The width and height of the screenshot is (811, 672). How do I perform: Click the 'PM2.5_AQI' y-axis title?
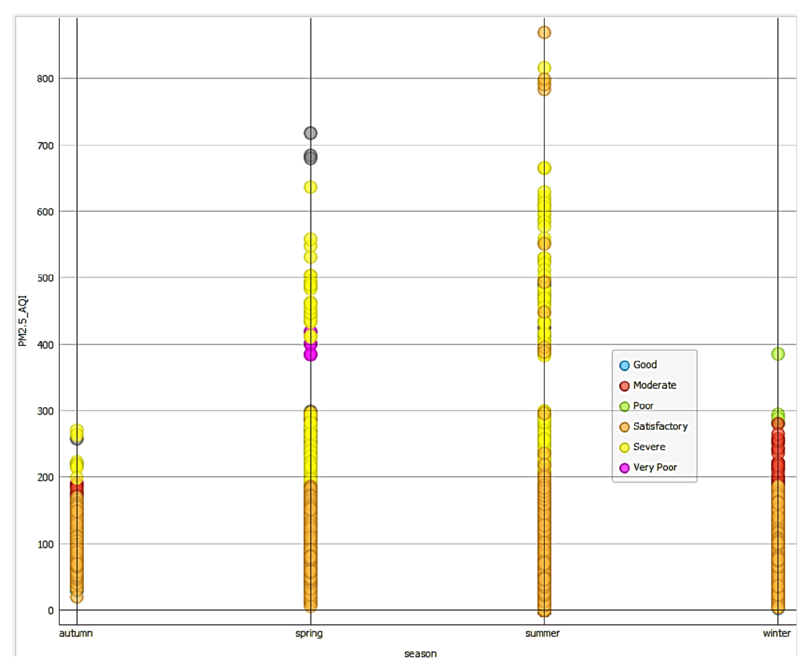click(x=23, y=320)
